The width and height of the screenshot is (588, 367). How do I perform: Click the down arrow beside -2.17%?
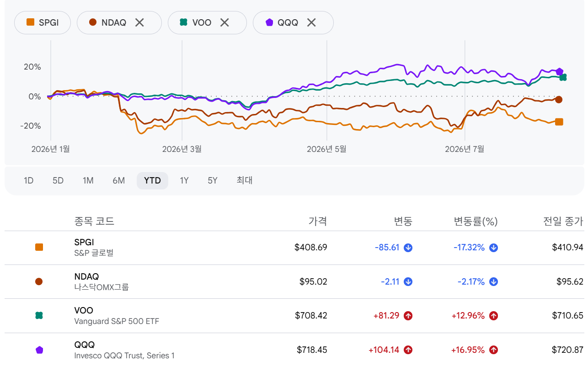click(x=494, y=282)
